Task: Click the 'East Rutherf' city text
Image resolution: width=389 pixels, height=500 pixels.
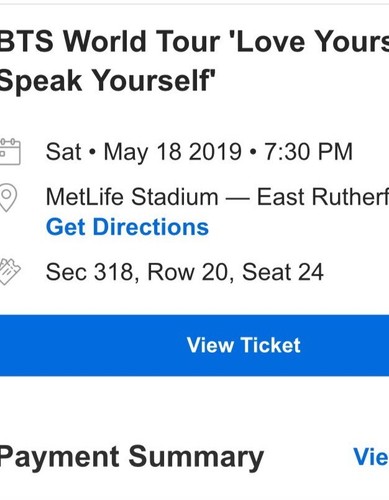Action: pos(323,197)
